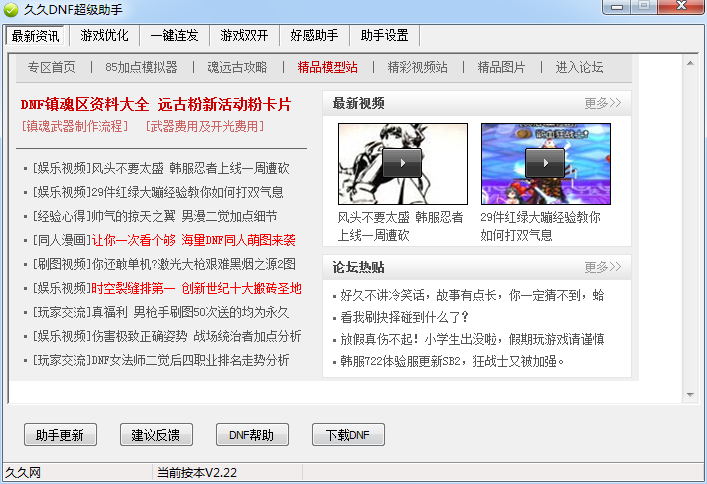Screen dimensions: 707x484
Task: Open the 武器费用及开光费用 link
Action: (x=205, y=126)
